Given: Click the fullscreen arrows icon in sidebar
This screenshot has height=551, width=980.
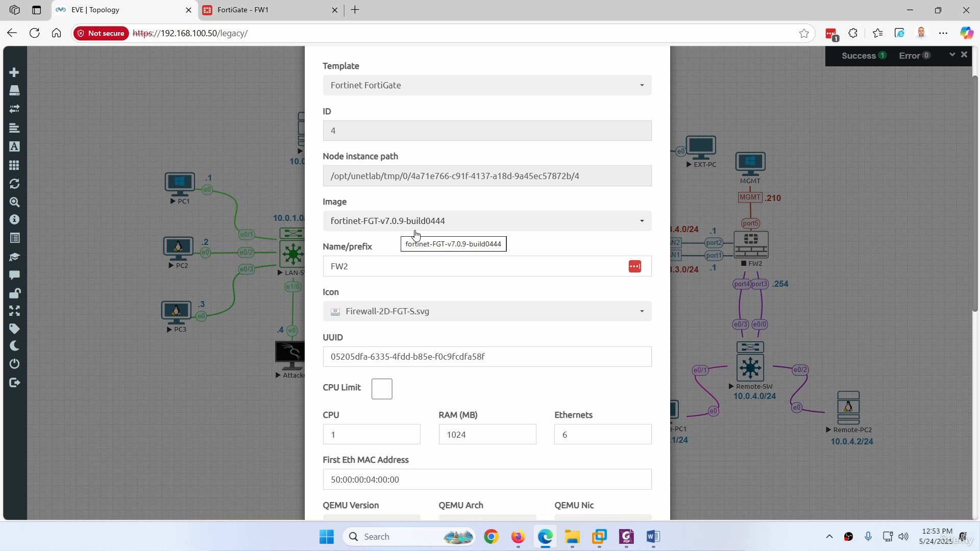Looking at the screenshot, I should tap(14, 311).
